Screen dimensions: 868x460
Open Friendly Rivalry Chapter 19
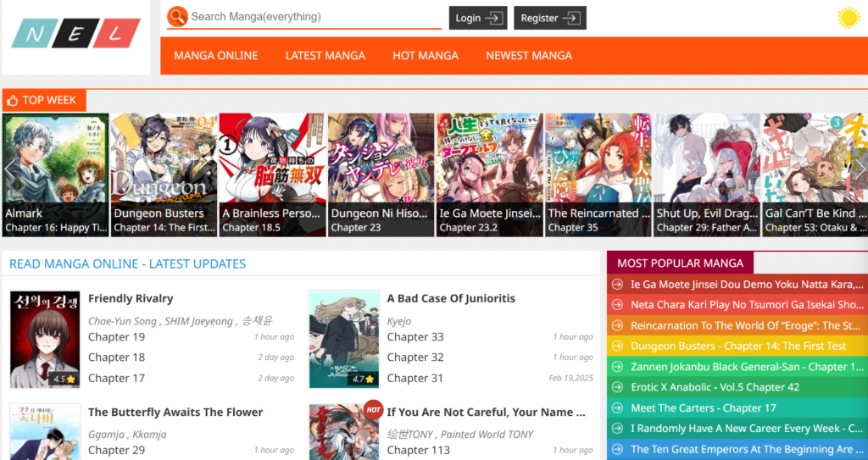click(x=116, y=337)
